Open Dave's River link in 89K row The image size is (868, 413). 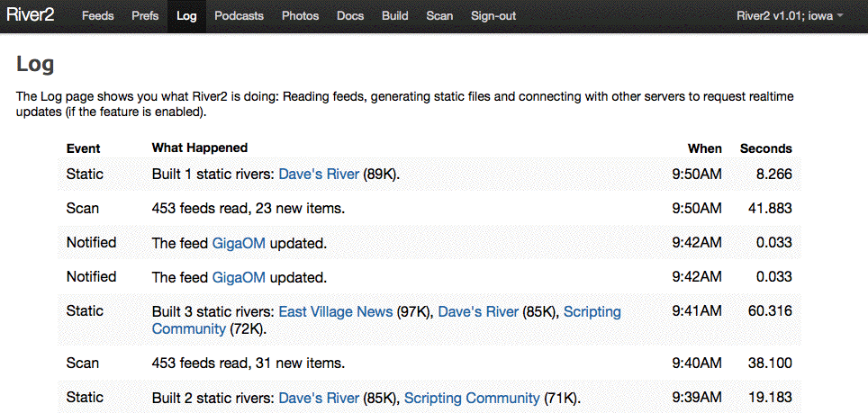coord(319,174)
